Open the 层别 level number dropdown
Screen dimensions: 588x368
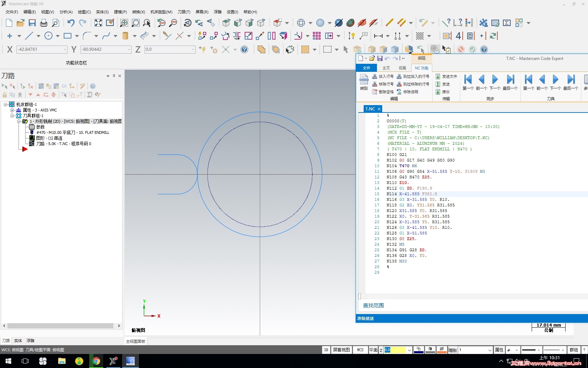point(490,350)
